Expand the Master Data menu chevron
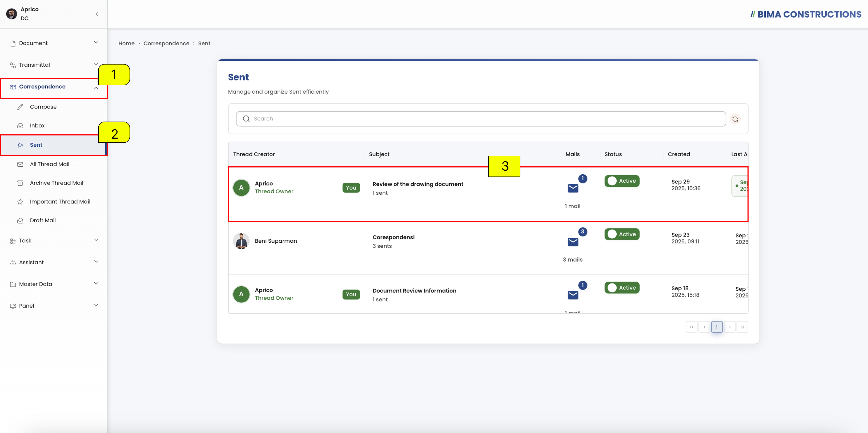 pyautogui.click(x=96, y=283)
